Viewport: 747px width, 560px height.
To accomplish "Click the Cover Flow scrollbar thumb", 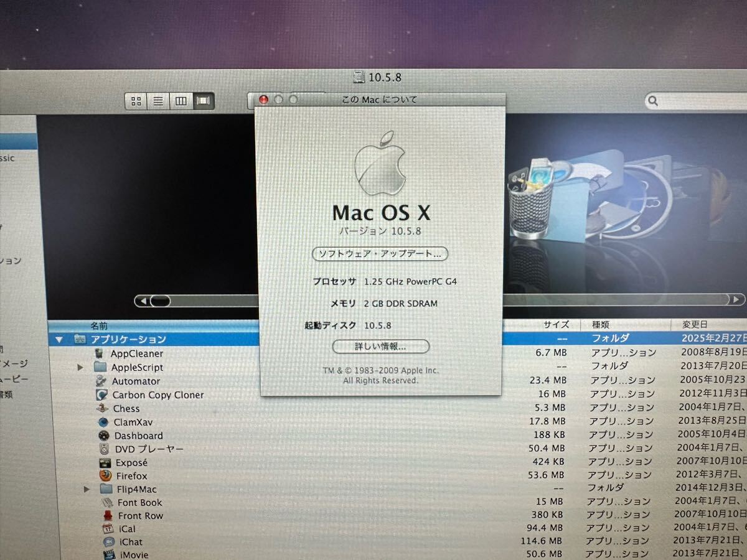I will (x=160, y=301).
